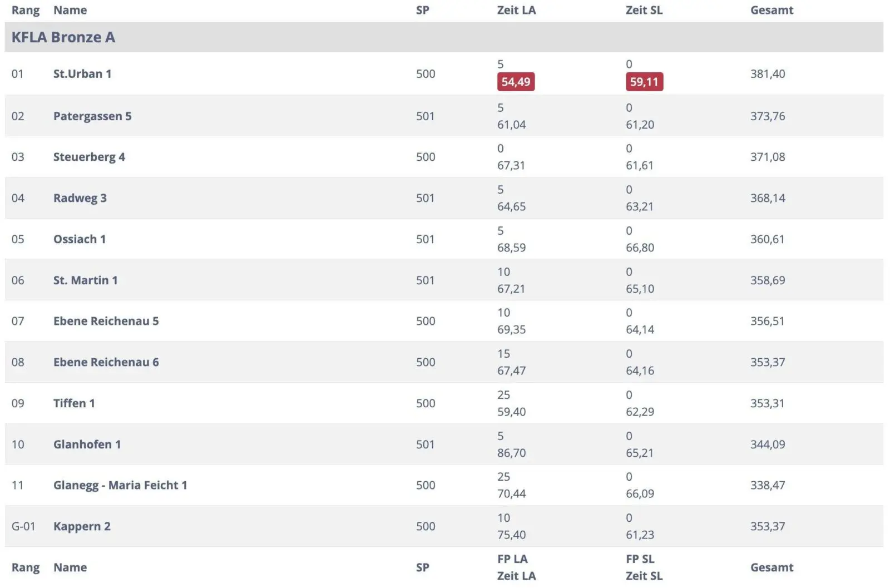The width and height of the screenshot is (890, 588).
Task: Click the KFLA Bronze A group header
Action: click(x=63, y=37)
